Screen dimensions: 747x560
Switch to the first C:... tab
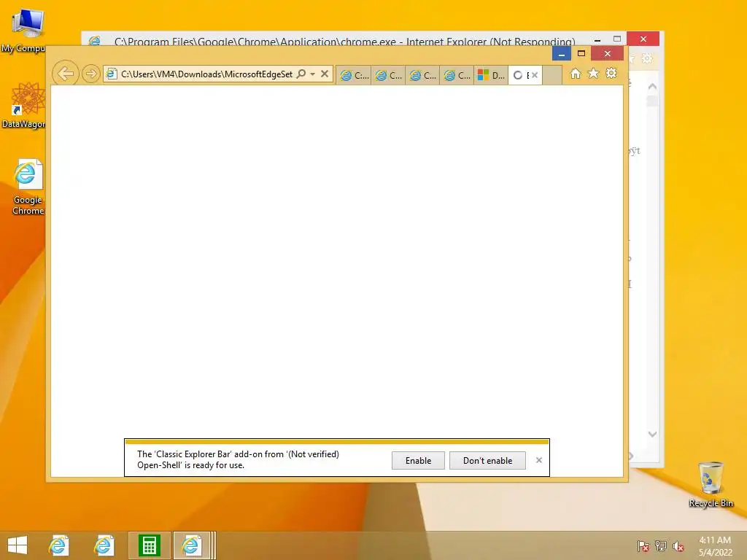point(354,75)
